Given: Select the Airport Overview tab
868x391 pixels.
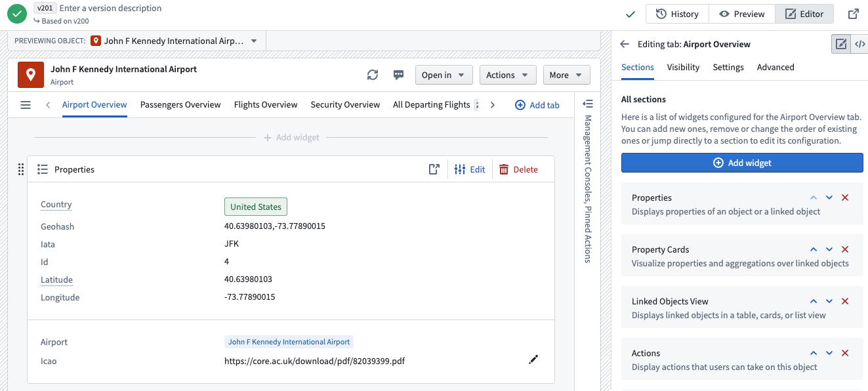Looking at the screenshot, I should point(94,105).
